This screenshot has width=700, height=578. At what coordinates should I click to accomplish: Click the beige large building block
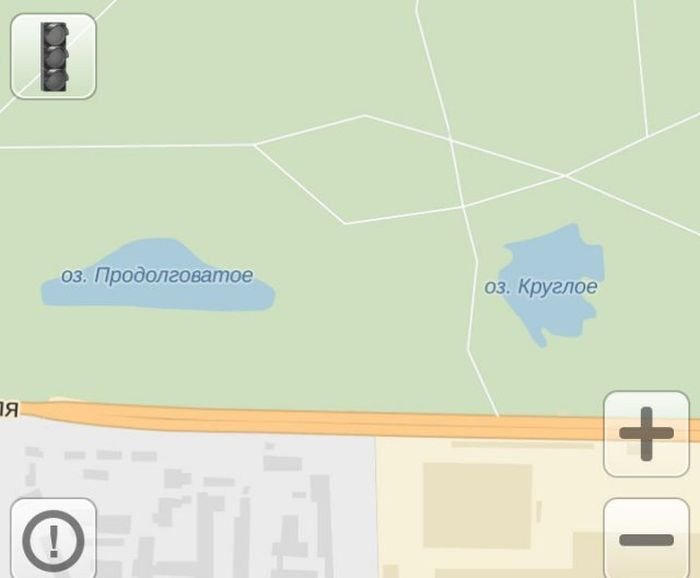(x=478, y=505)
